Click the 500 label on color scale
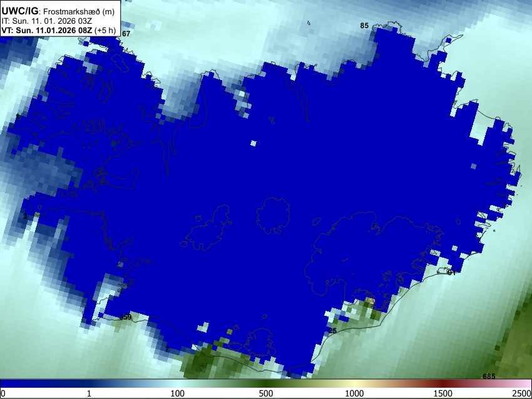The height and width of the screenshot is (399, 532). pyautogui.click(x=266, y=393)
